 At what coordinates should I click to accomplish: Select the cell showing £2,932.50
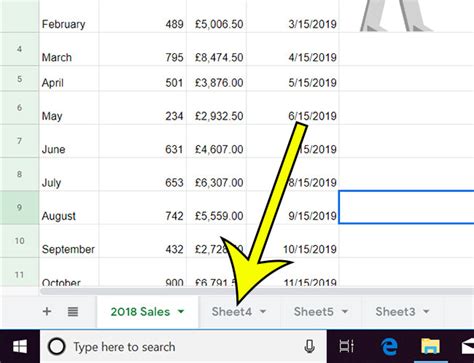tap(217, 108)
